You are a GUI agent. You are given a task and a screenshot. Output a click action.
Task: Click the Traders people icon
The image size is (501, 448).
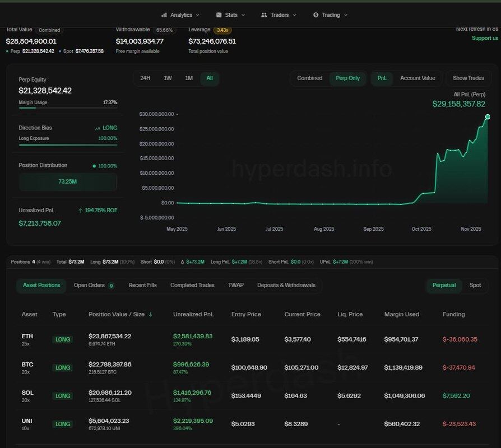[x=264, y=15]
